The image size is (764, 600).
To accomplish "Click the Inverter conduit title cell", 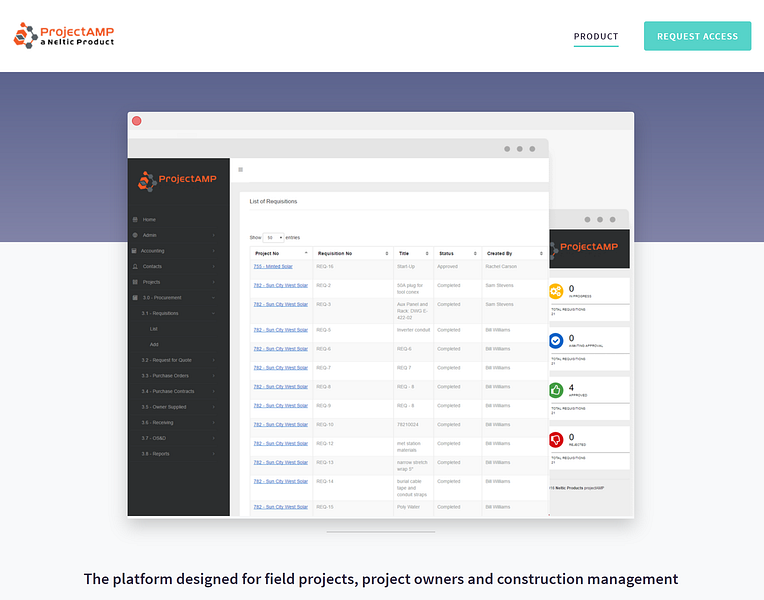I will 414,330.
